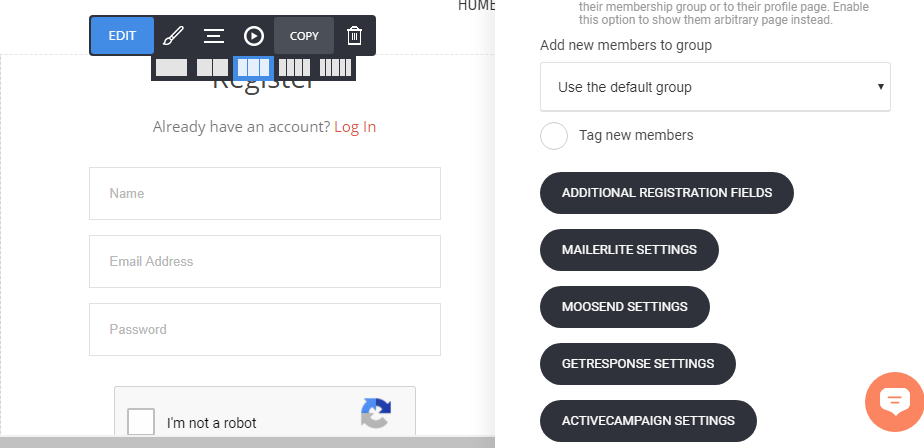Expand Additional Registration Fields section
Image resolution: width=924 pixels, height=448 pixels.
[667, 193]
